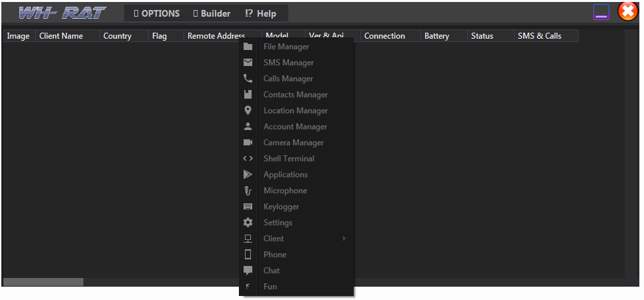Image resolution: width=644 pixels, height=300 pixels.
Task: Click the Image column header
Action: pyautogui.click(x=20, y=36)
